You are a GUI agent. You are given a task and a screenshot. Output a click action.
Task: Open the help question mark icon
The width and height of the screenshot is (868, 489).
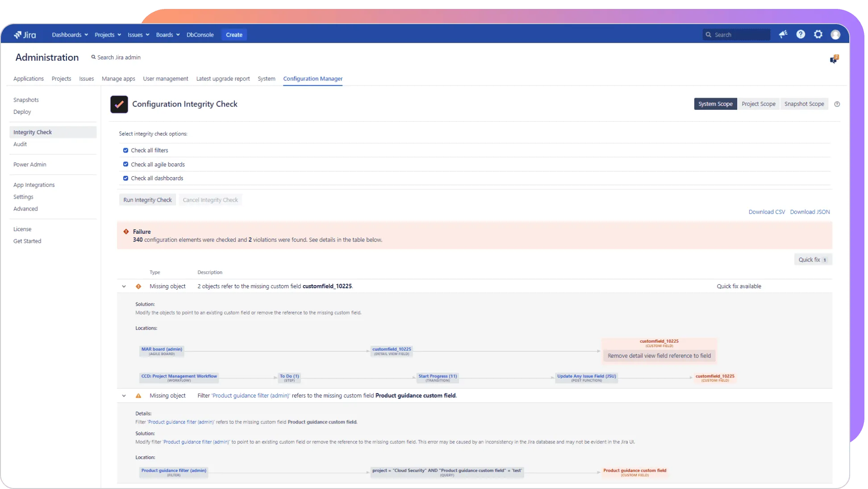(801, 34)
